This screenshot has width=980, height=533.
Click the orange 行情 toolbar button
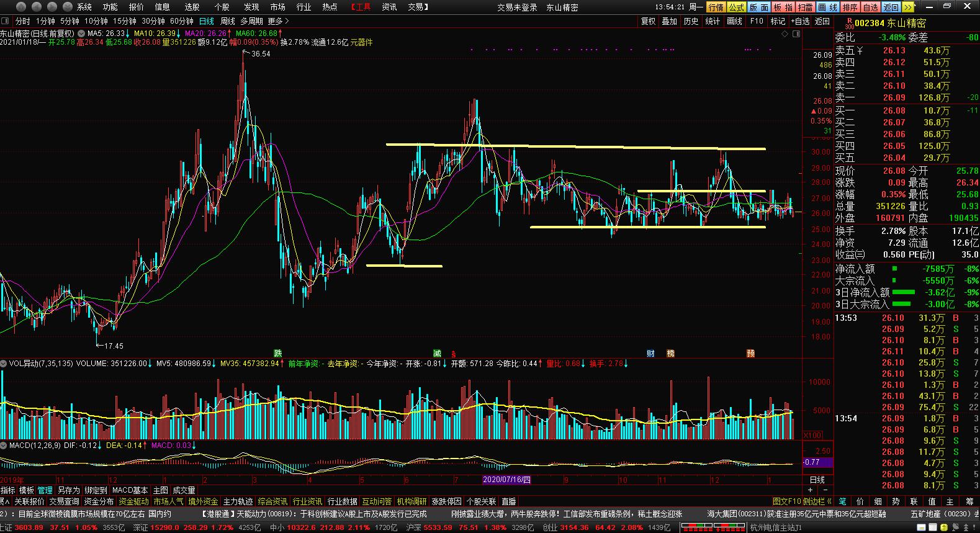(716, 7)
